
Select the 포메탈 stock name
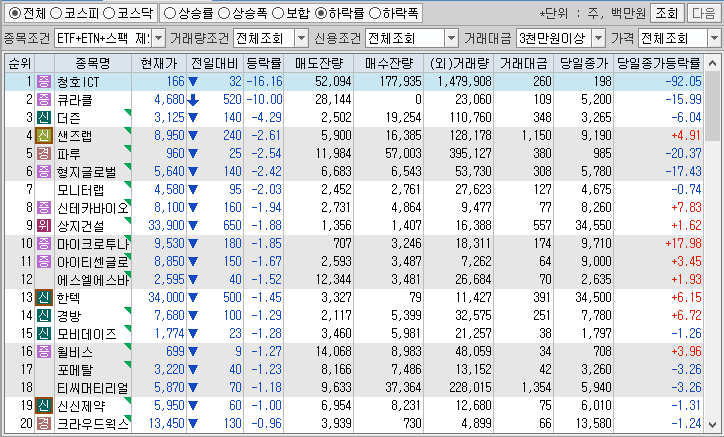coord(75,370)
